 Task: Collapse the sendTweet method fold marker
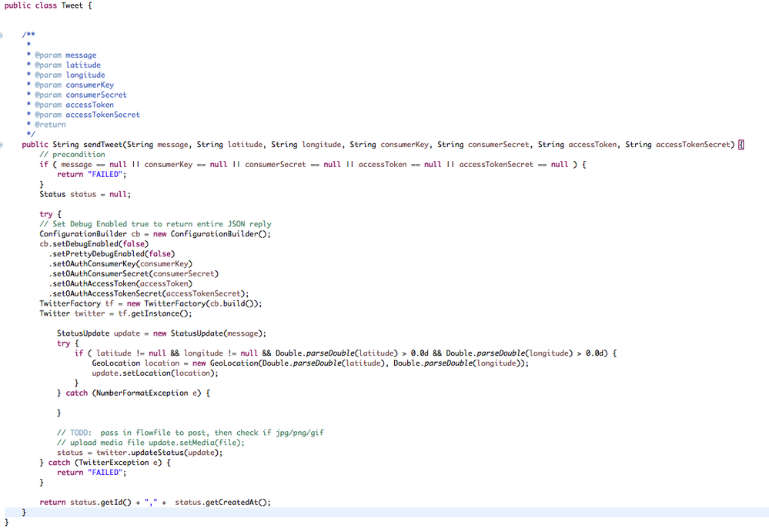[2, 144]
